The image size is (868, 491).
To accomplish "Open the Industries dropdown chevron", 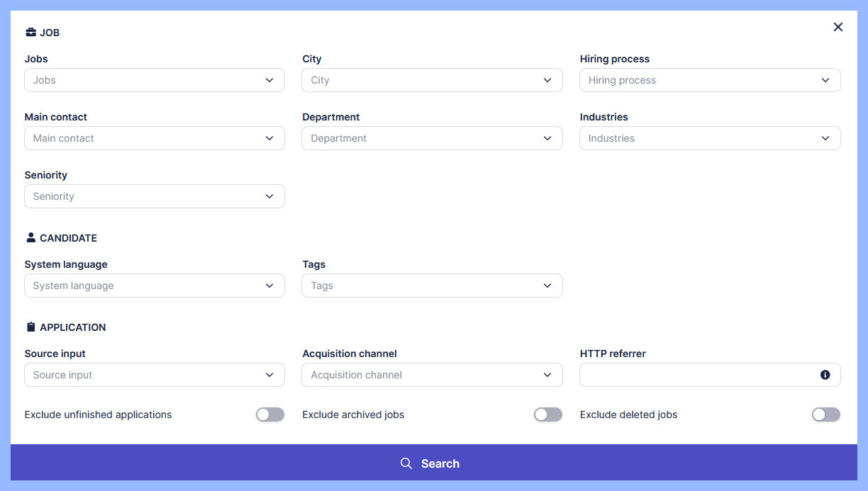I will (x=825, y=138).
